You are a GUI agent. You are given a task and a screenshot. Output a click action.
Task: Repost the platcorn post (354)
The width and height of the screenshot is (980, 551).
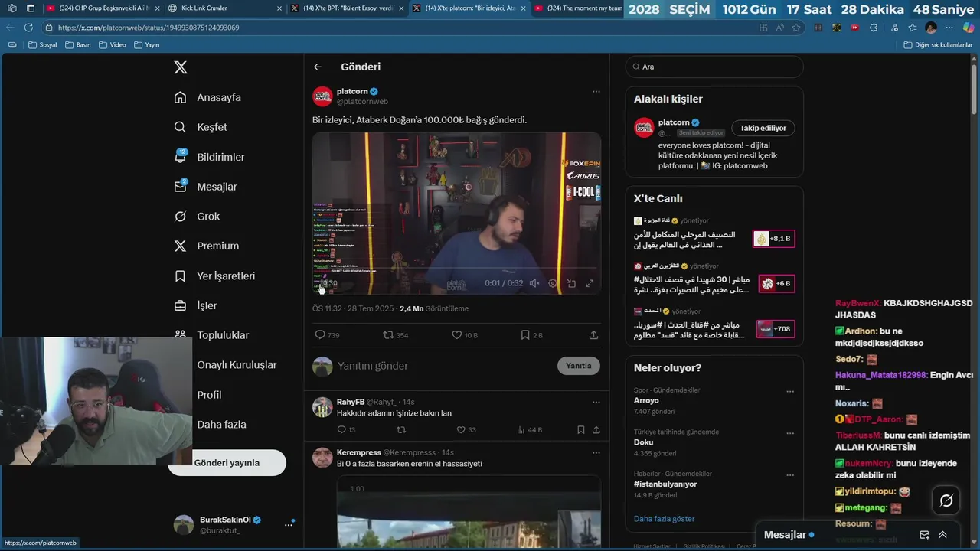(x=396, y=335)
